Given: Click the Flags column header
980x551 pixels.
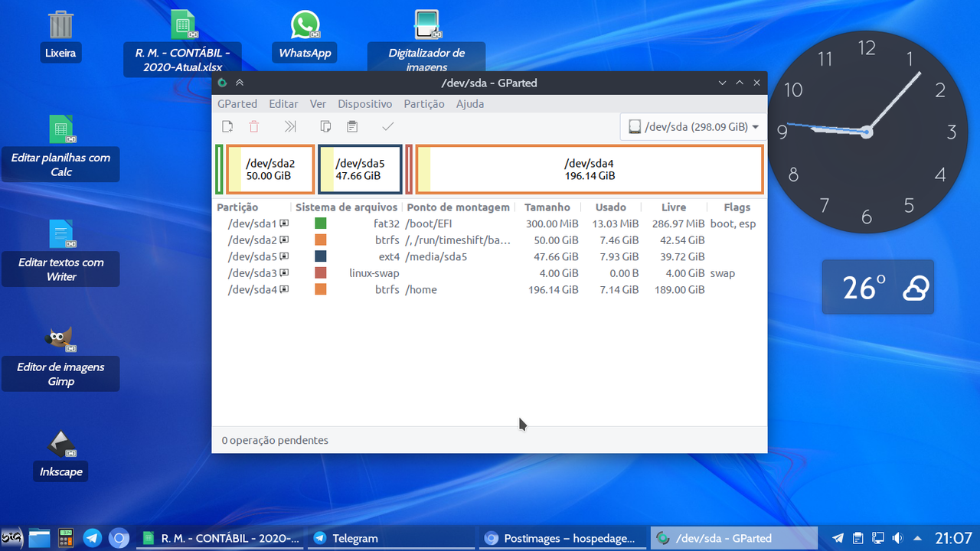Looking at the screenshot, I should 737,207.
